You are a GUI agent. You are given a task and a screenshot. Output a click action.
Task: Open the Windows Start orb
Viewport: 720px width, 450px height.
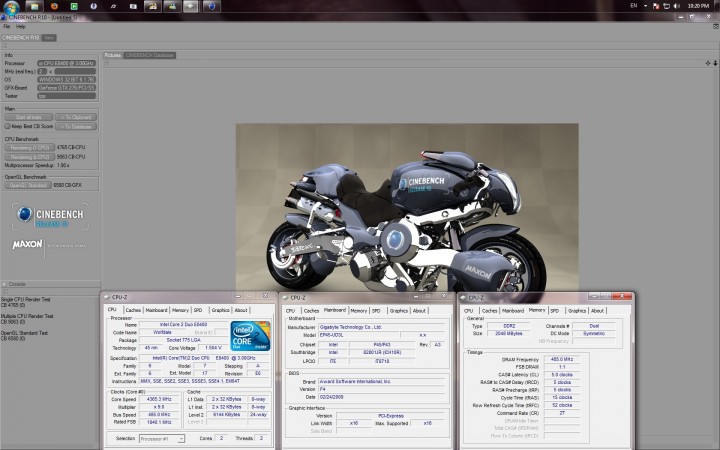(11, 6)
